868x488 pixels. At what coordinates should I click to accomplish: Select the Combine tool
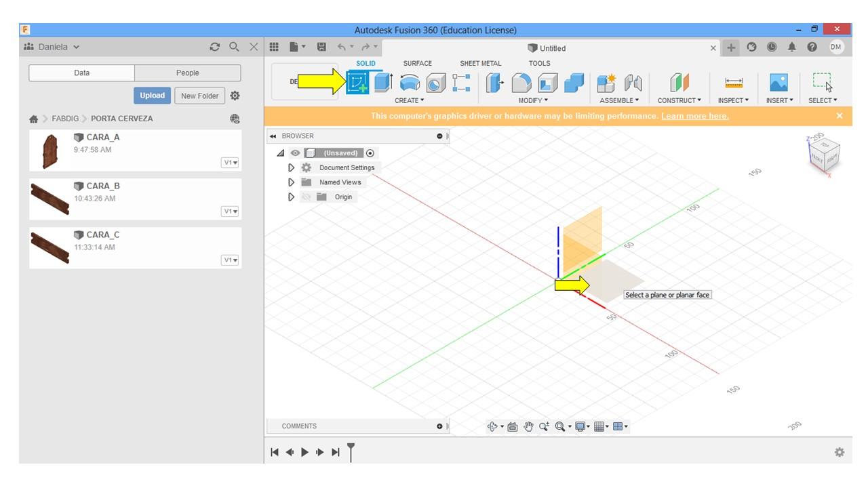[574, 83]
